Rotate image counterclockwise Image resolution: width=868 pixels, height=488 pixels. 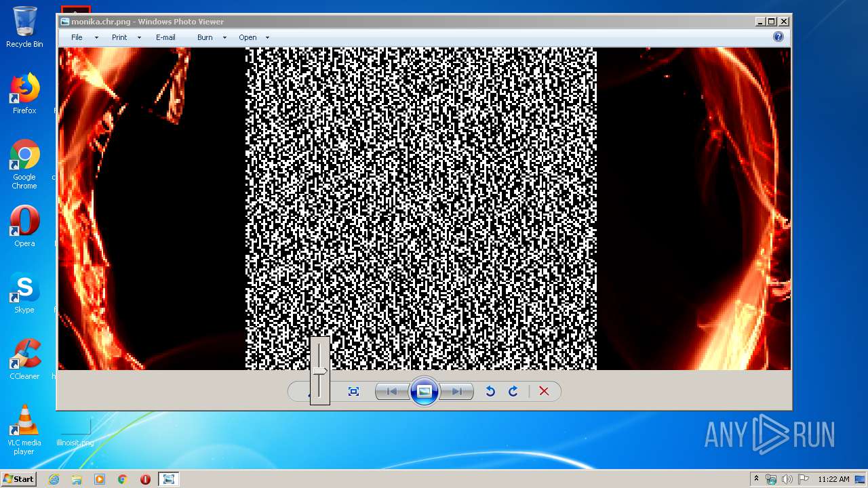coord(490,391)
